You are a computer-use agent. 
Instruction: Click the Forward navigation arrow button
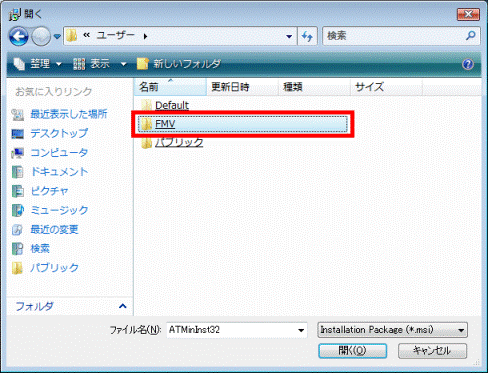(x=41, y=36)
